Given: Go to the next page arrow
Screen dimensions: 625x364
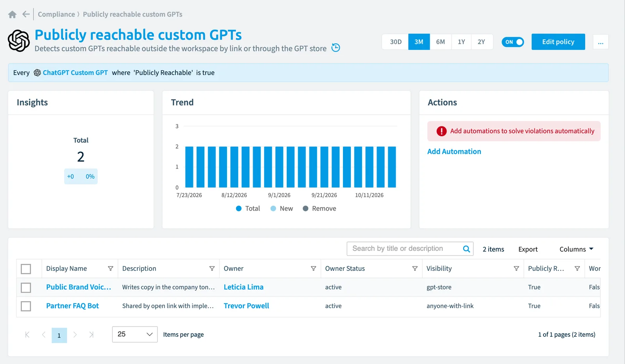Looking at the screenshot, I should click(x=75, y=334).
